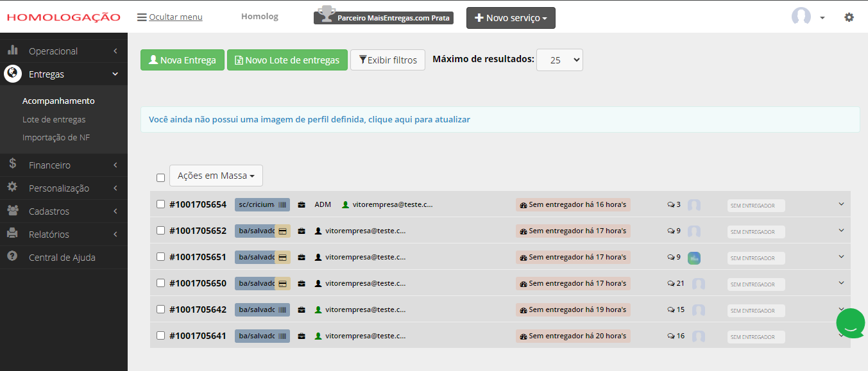Image resolution: width=868 pixels, height=371 pixels.
Task: Click Novo Lote de entregas button
Action: 287,60
